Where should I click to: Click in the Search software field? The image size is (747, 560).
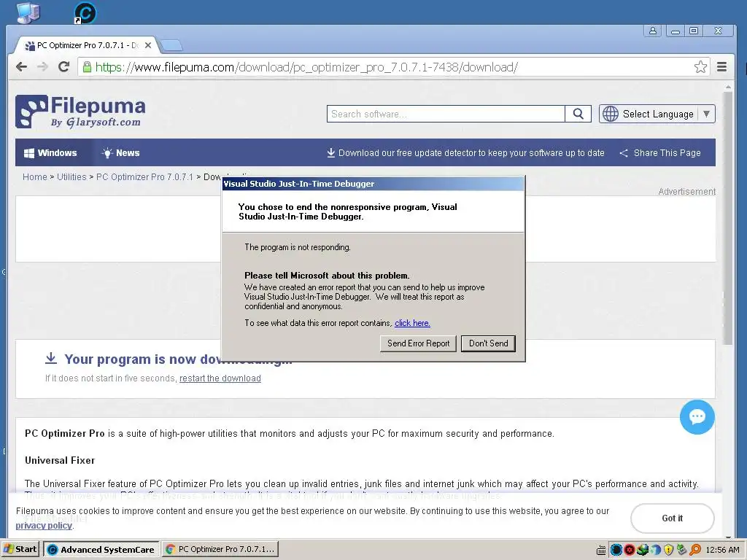[446, 114]
